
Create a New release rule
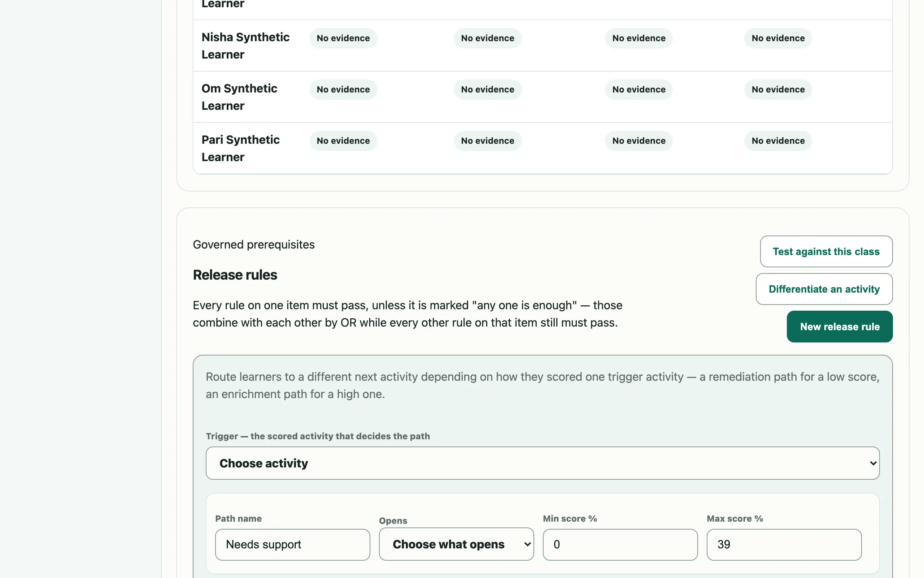(840, 327)
